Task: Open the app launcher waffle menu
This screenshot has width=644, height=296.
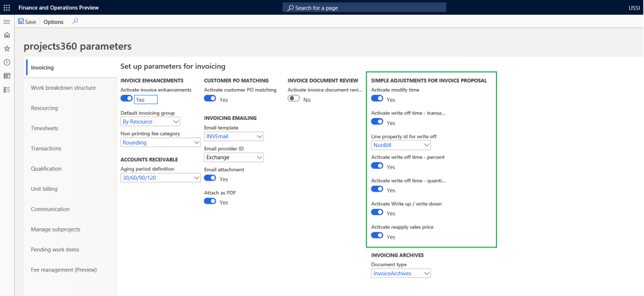Action: (6, 7)
